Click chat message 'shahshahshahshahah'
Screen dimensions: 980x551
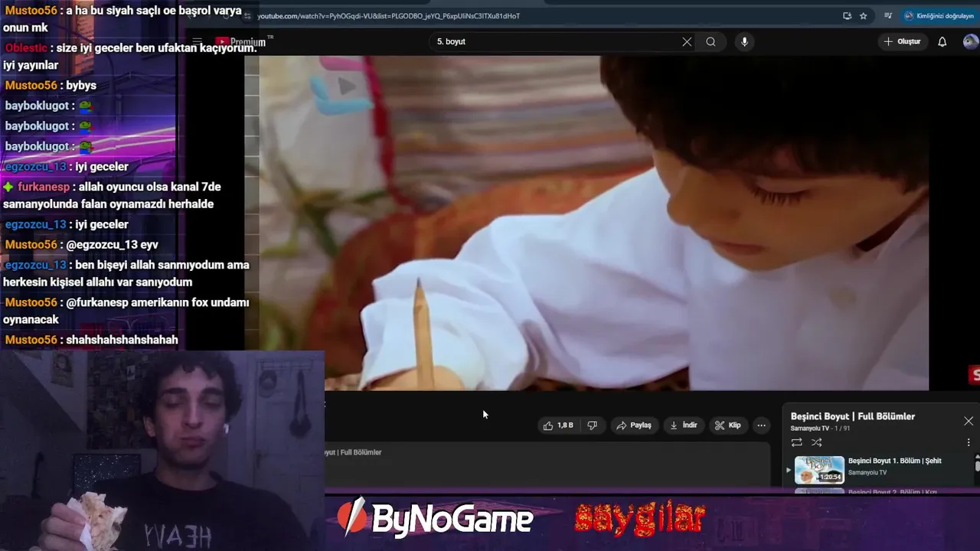point(122,340)
